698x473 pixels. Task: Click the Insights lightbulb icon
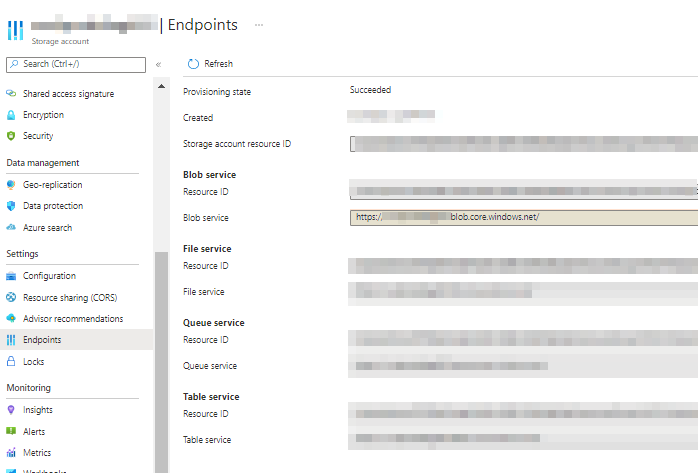(11, 410)
